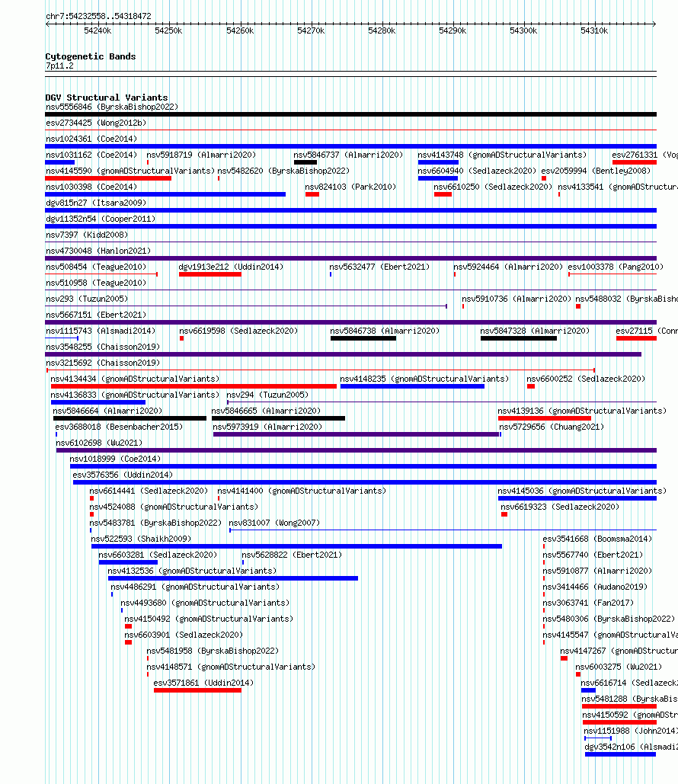Select nsv6003275 (Wu2021) label

tap(619, 667)
